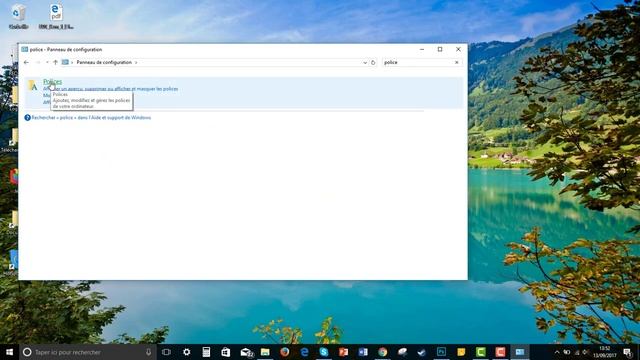Open Photoshop from the taskbar

pos(442,352)
